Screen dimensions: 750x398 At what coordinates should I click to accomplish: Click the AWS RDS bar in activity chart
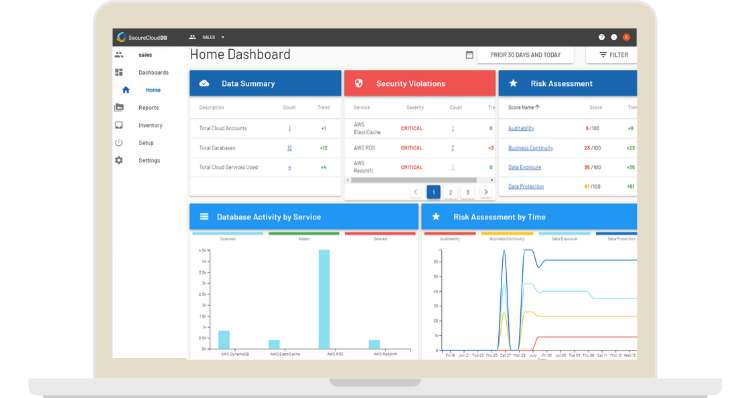pyautogui.click(x=324, y=299)
